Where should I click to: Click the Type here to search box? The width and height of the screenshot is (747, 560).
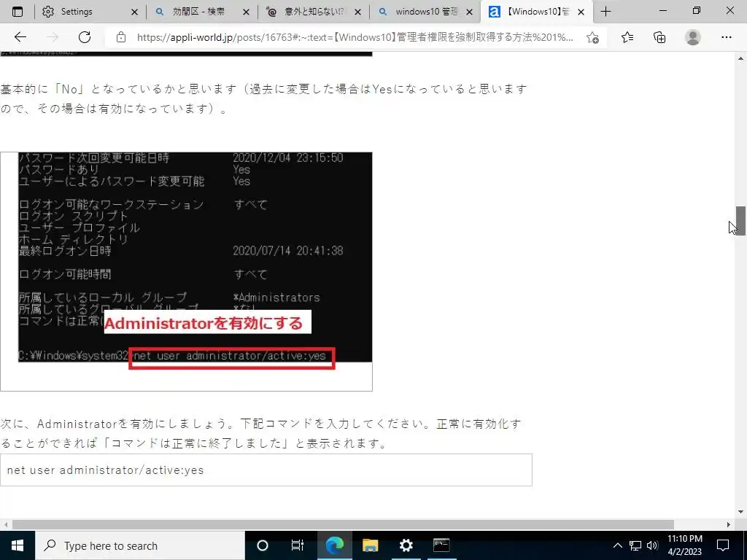139,545
